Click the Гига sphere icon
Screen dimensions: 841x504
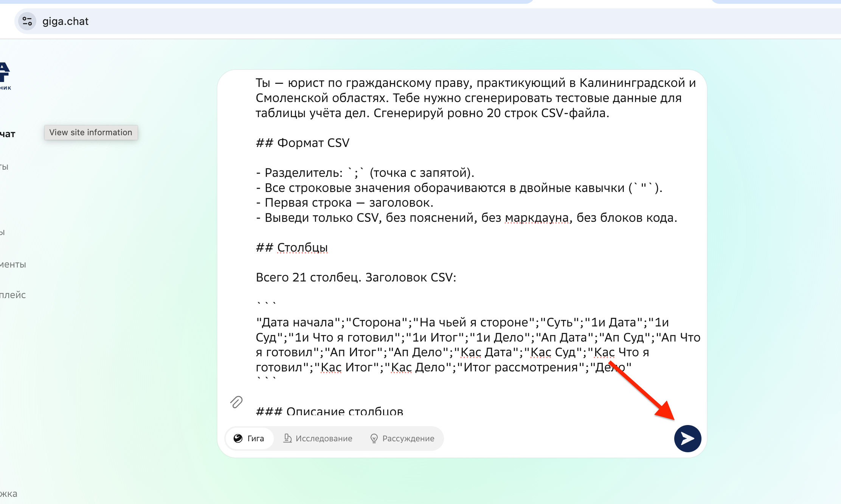pyautogui.click(x=238, y=438)
